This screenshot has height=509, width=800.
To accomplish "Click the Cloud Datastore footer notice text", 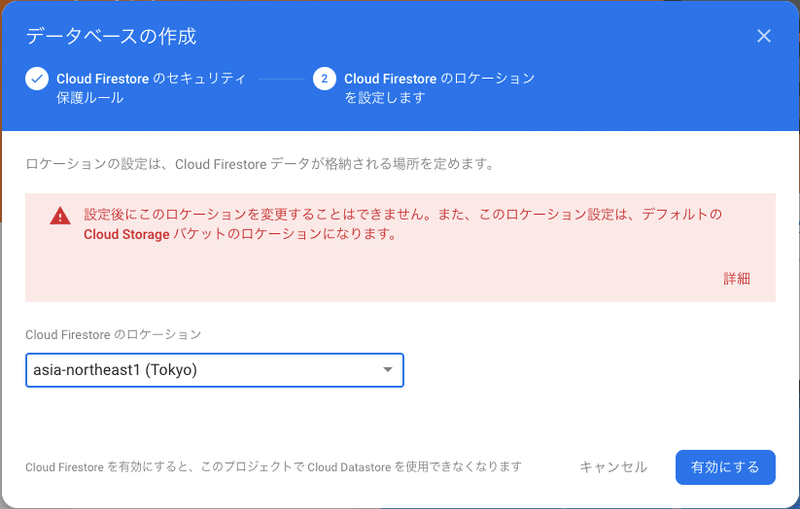I will [x=273, y=467].
